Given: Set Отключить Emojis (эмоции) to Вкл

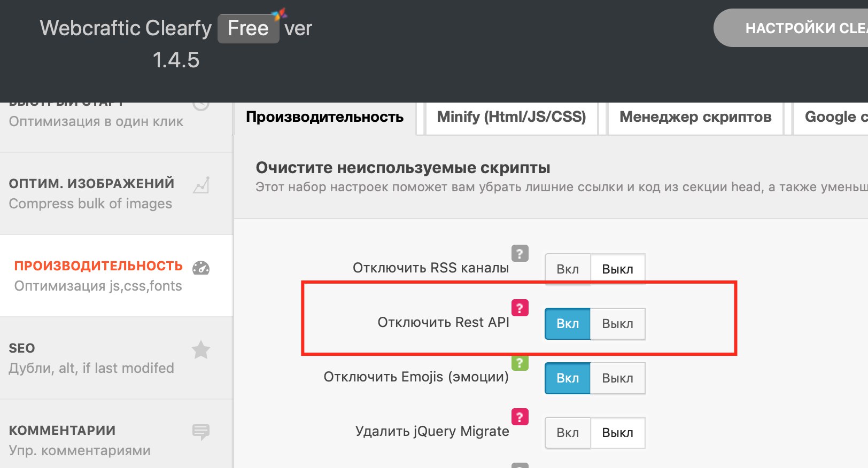Looking at the screenshot, I should pos(568,378).
